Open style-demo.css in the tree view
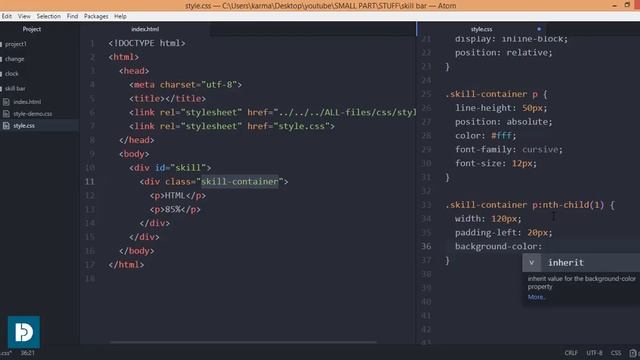Viewport: 640px width, 360px height. (x=32, y=114)
